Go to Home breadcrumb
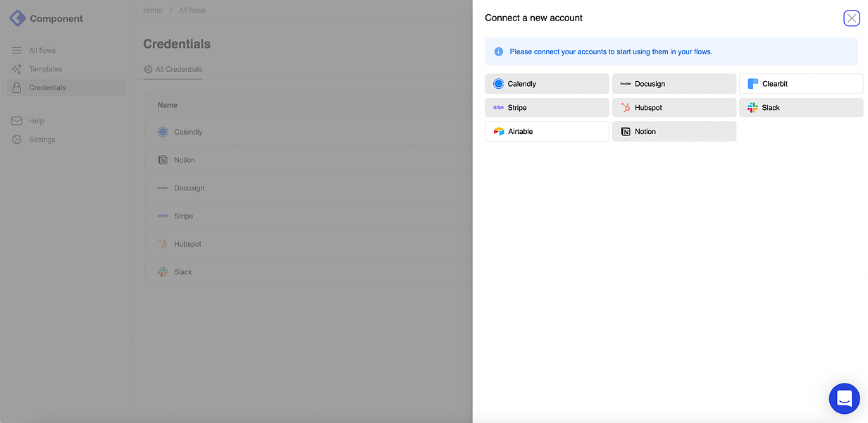868x423 pixels. pyautogui.click(x=152, y=11)
